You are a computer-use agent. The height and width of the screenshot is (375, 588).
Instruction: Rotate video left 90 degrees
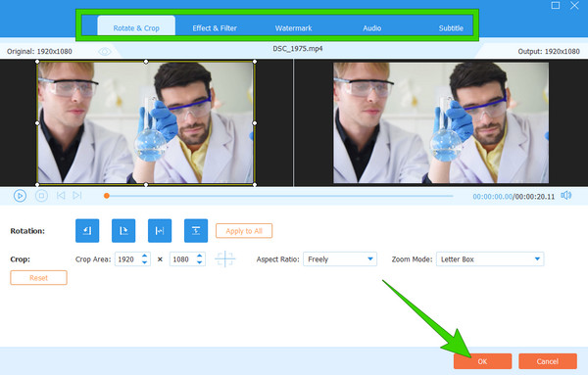point(87,231)
